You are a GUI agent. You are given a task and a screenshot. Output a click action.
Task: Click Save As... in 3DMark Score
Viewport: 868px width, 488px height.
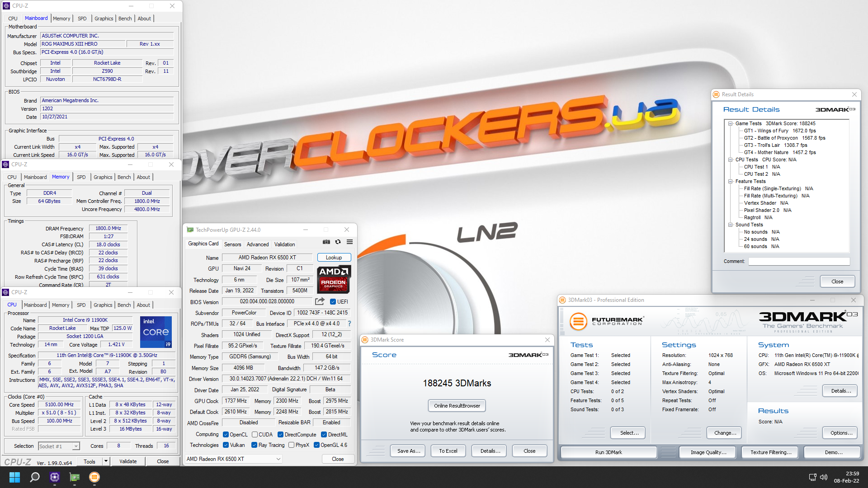click(x=409, y=451)
